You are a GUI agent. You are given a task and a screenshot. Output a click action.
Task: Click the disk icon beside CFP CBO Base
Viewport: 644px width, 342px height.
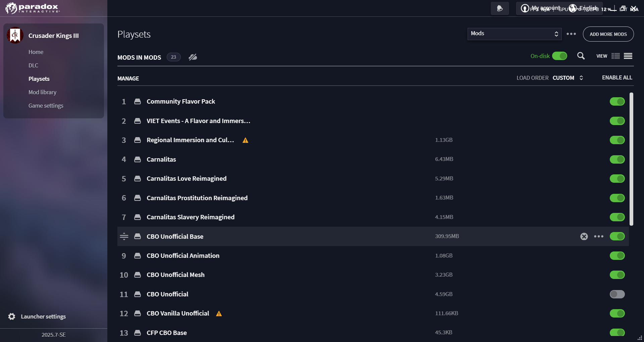(138, 333)
